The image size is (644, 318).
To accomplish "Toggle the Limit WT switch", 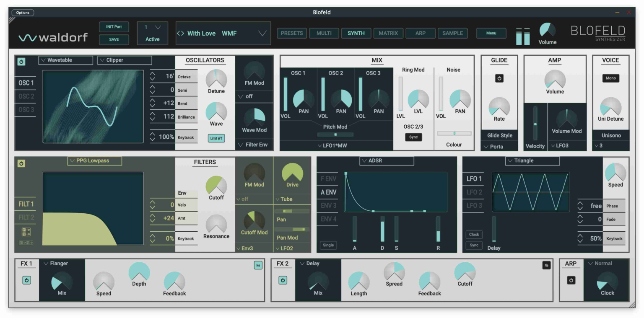I will click(x=216, y=138).
